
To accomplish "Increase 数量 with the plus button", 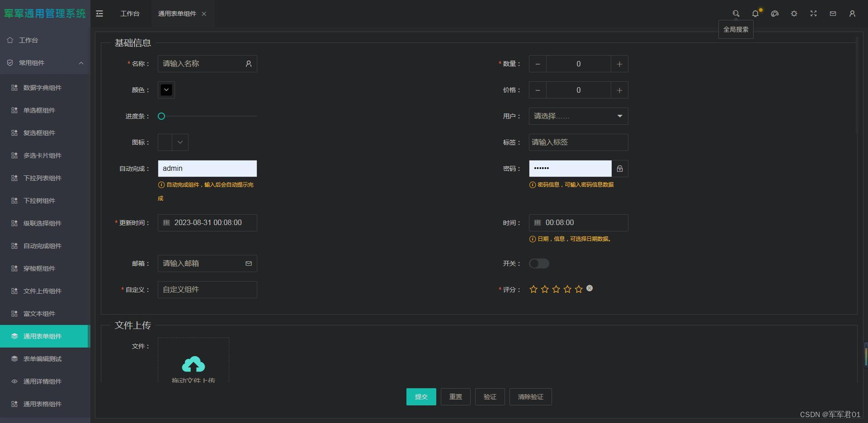I will point(619,64).
